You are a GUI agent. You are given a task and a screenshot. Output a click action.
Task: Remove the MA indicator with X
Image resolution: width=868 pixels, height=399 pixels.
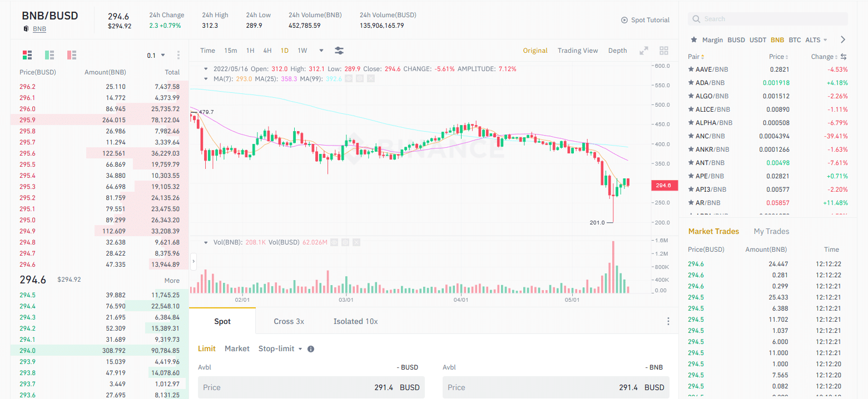point(371,79)
